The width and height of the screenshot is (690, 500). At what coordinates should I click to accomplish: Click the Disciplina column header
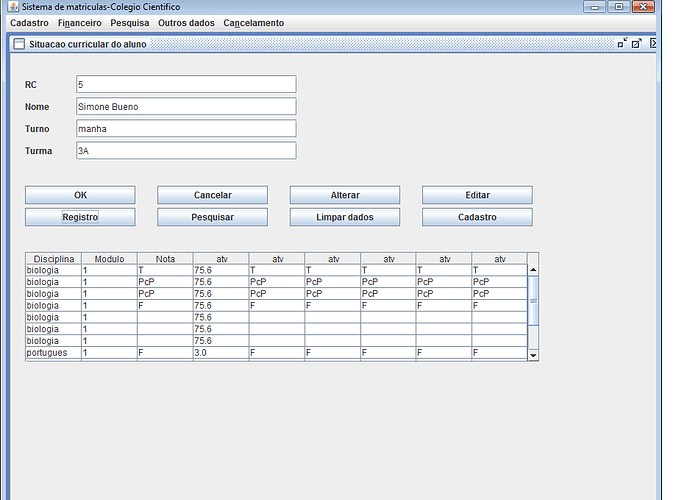click(x=54, y=259)
